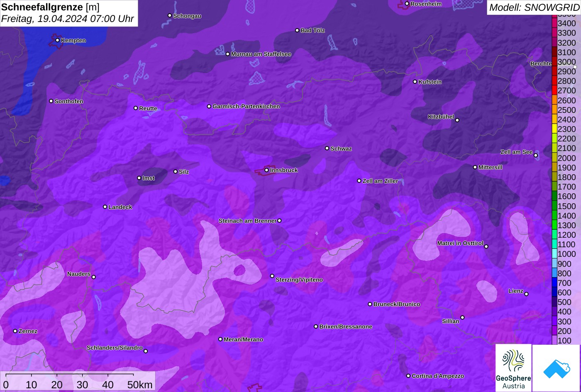Click the Sillian marker dot
This screenshot has height=392, width=581.
462,318
